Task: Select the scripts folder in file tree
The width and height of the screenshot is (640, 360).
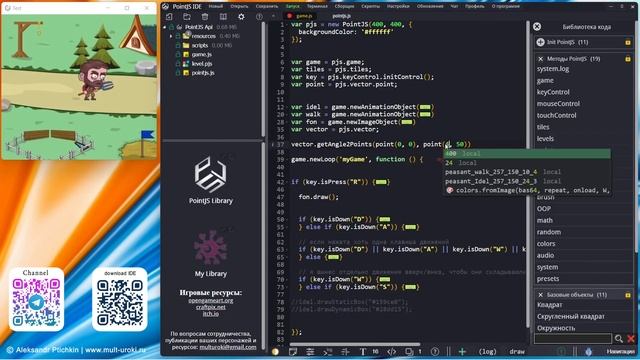Action: point(200,45)
